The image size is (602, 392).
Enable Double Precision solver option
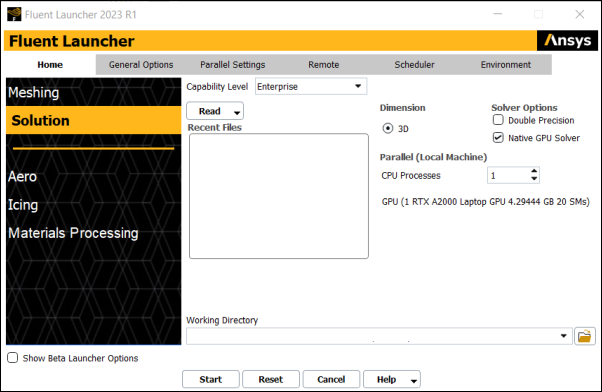[x=498, y=120]
